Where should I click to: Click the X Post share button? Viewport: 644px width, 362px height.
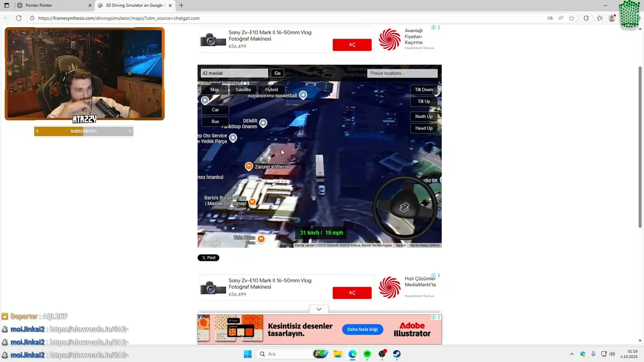point(208,258)
